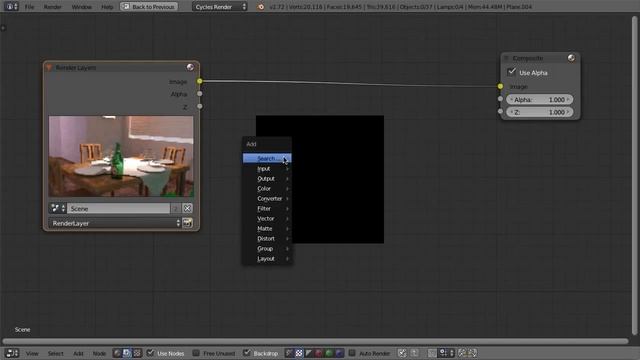The width and height of the screenshot is (640, 360).
Task: Click the Alpha output socket of Render Layers
Action: tap(200, 93)
